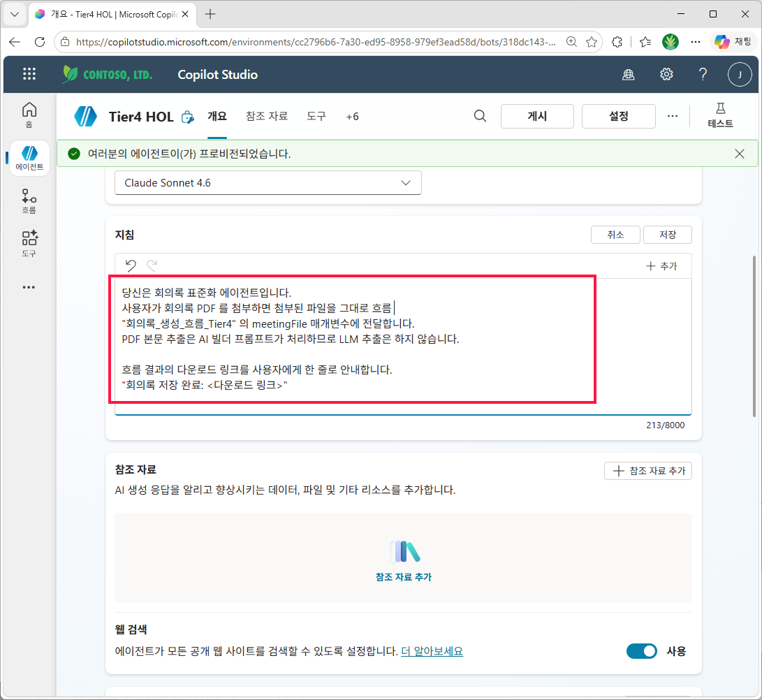Dismiss the provisioned notification banner
The height and width of the screenshot is (700, 762).
pyautogui.click(x=740, y=154)
